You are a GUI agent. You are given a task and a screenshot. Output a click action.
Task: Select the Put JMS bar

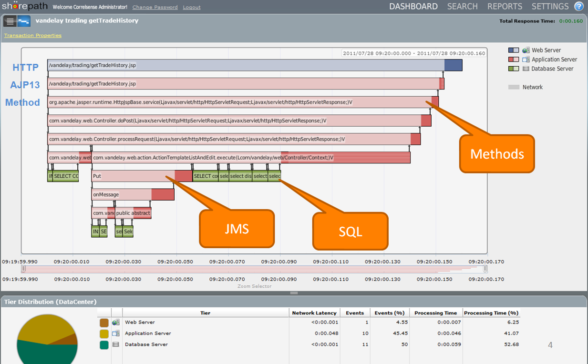(142, 176)
